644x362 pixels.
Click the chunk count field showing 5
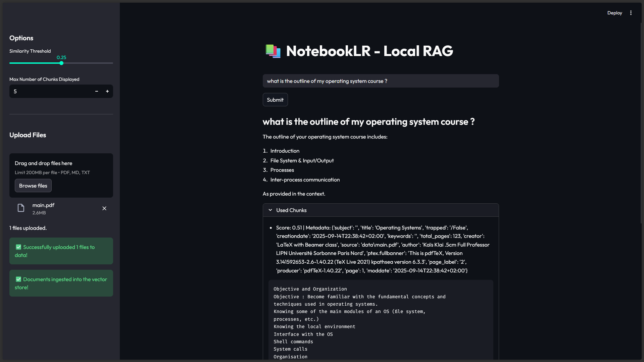click(50, 91)
